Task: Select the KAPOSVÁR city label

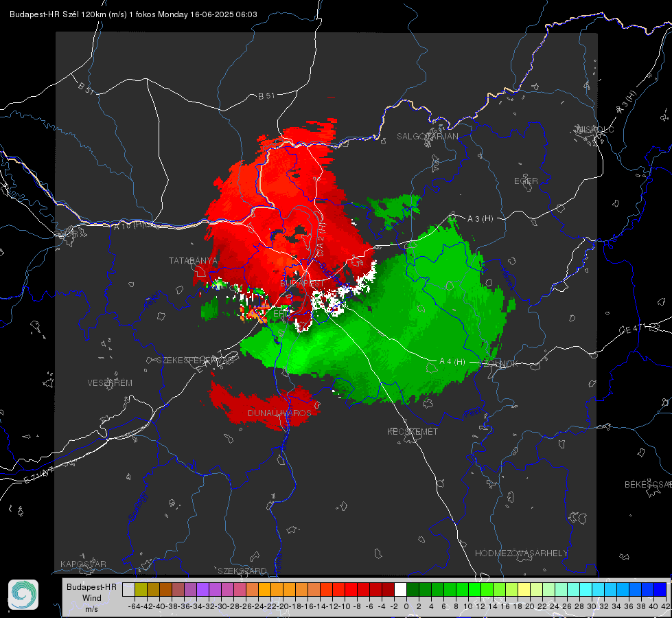Action: click(x=83, y=564)
